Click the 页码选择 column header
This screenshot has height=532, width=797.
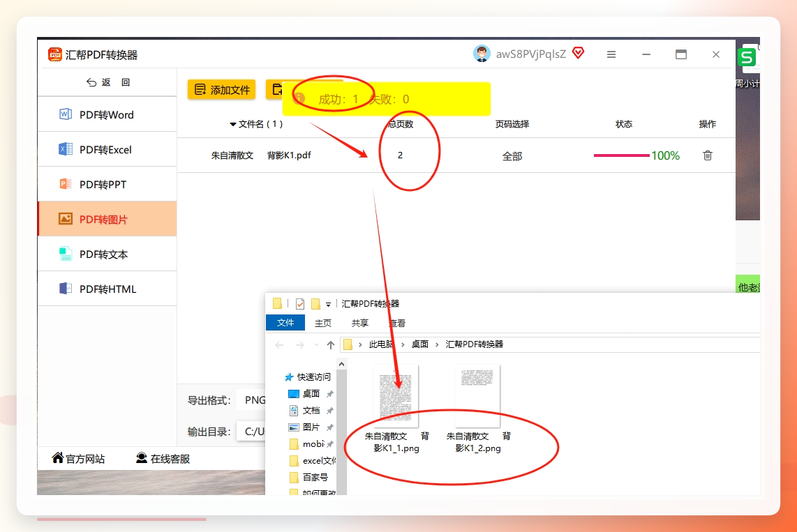[x=512, y=124]
